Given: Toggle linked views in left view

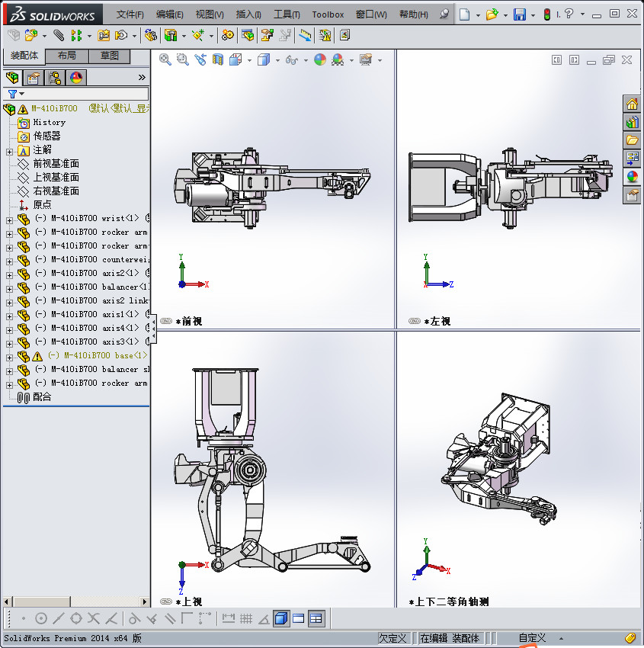Looking at the screenshot, I should (415, 321).
